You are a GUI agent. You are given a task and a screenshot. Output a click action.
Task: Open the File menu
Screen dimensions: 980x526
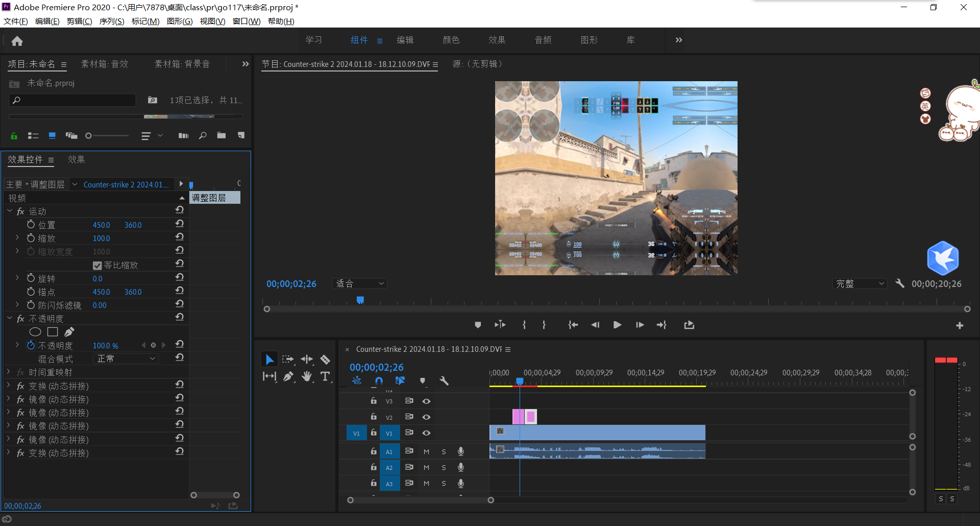click(16, 21)
